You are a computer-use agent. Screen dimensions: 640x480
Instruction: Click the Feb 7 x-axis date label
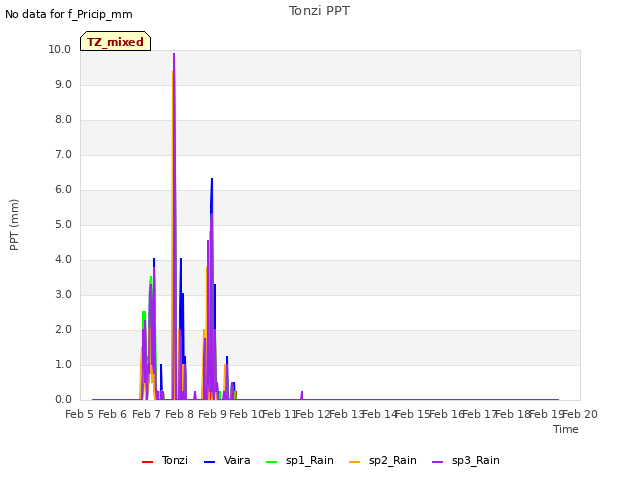point(146,414)
